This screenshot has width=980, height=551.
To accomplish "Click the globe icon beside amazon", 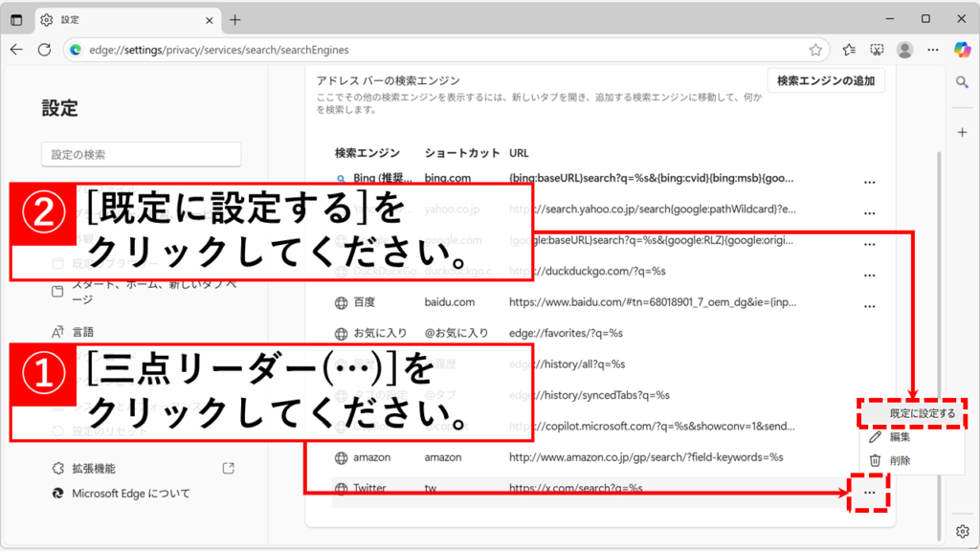I will coord(341,458).
